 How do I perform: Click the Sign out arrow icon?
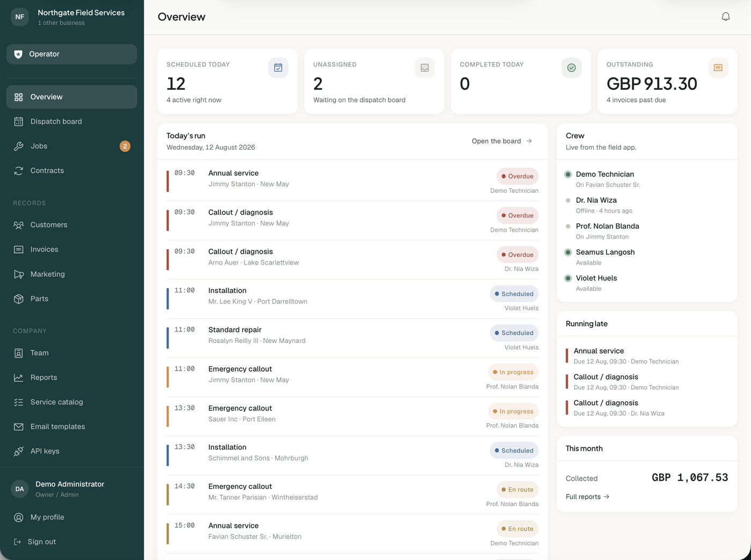point(17,542)
